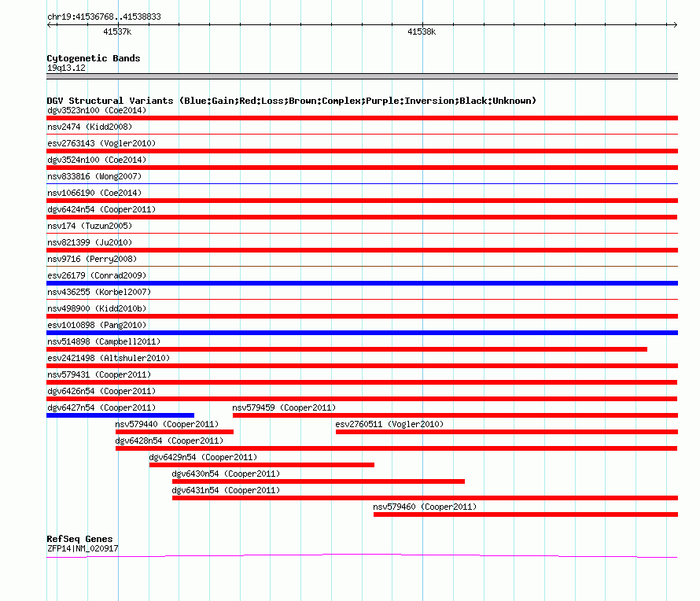Open dgv6429n54 (Cooper2011) variant label
Viewport: 700px width, 601px height.
[203, 457]
